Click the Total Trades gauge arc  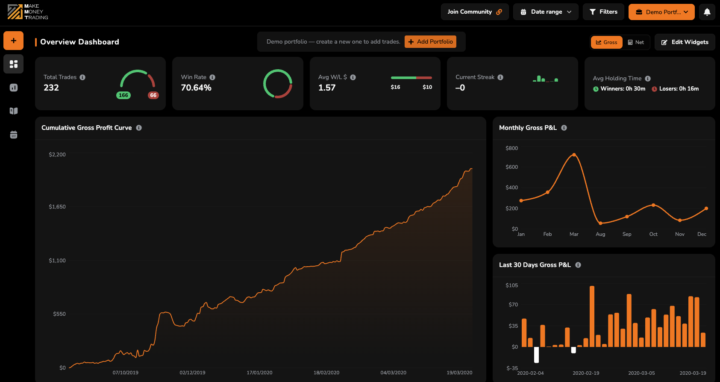pyautogui.click(x=138, y=79)
